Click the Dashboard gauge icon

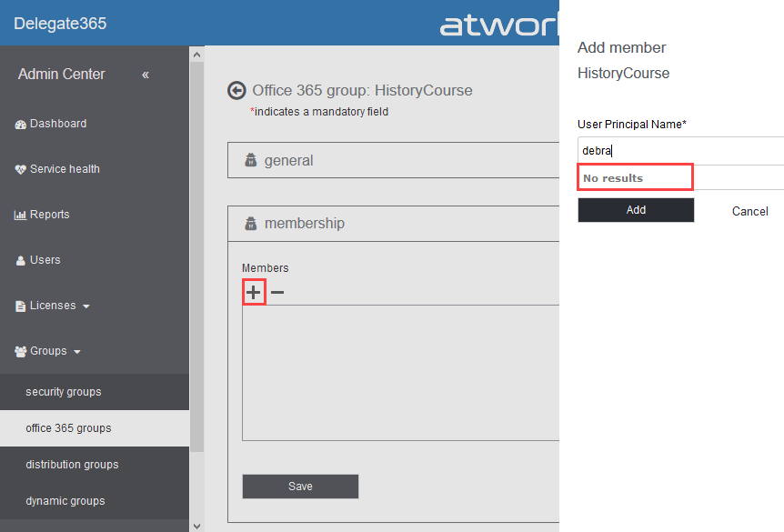point(21,125)
